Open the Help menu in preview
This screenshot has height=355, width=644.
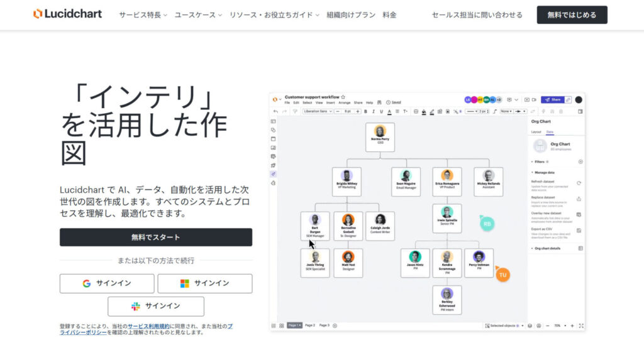click(369, 102)
